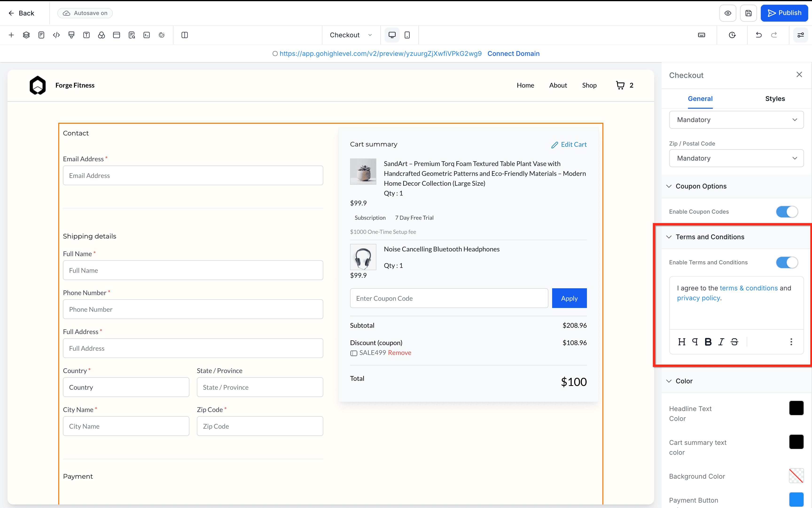This screenshot has width=812, height=508.
Task: Toggle strikethrough in terms editor
Action: pos(734,342)
